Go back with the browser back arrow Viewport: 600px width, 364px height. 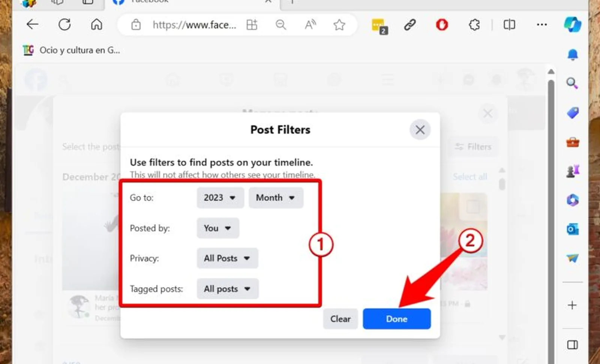33,25
